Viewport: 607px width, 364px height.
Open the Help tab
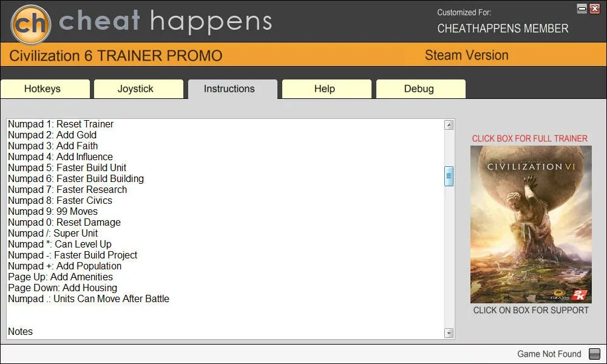327,89
